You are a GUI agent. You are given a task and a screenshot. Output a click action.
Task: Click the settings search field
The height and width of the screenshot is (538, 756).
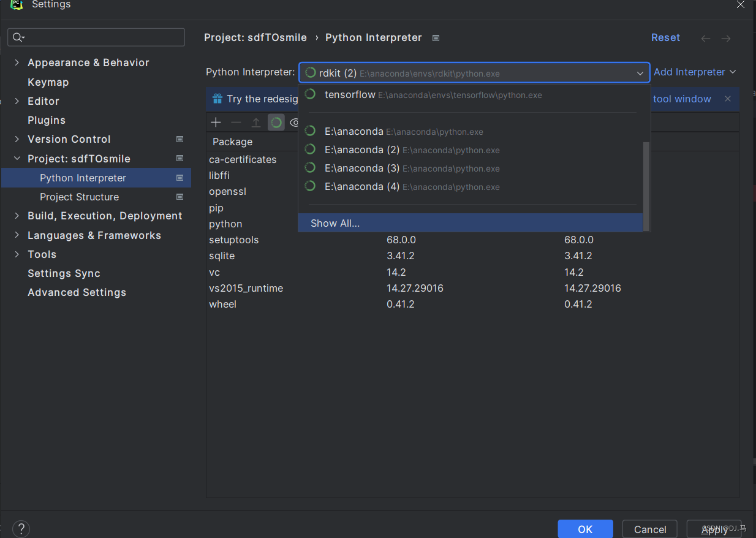pos(96,37)
